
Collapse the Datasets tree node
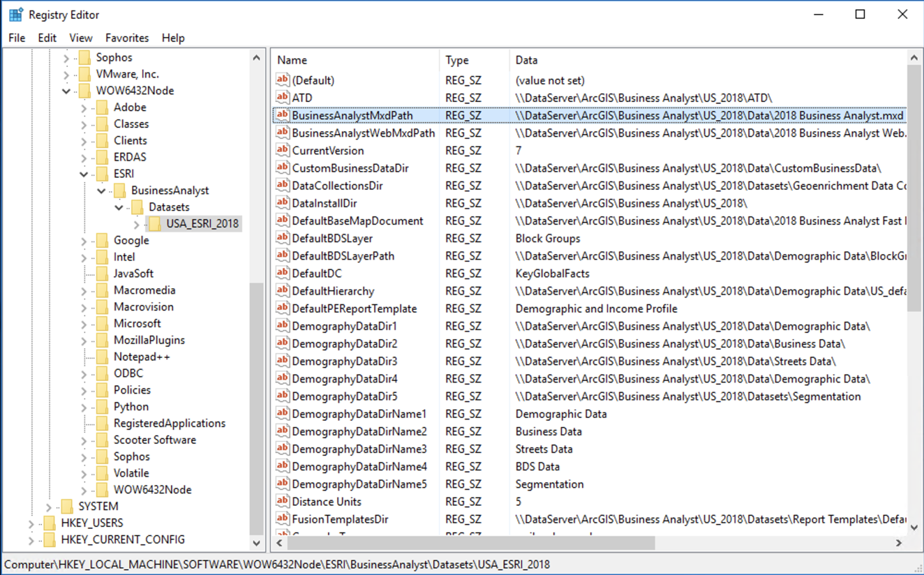[x=119, y=207]
